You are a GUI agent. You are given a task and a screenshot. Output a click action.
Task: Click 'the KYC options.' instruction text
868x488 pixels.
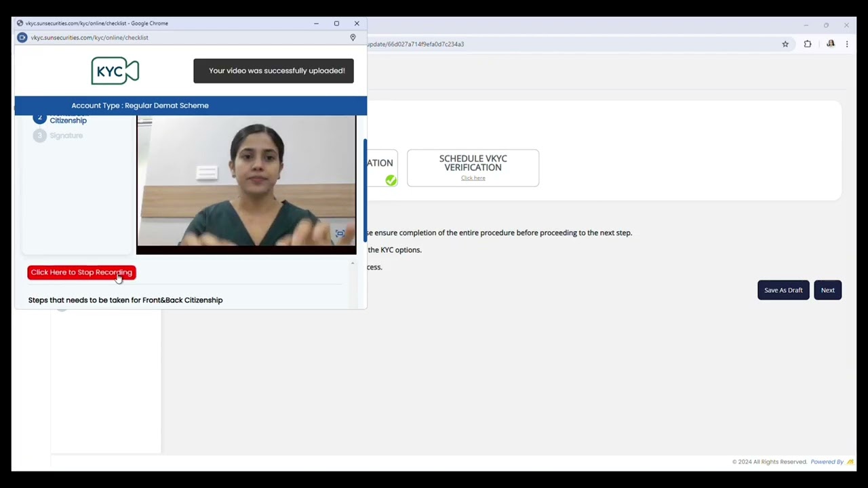(395, 250)
